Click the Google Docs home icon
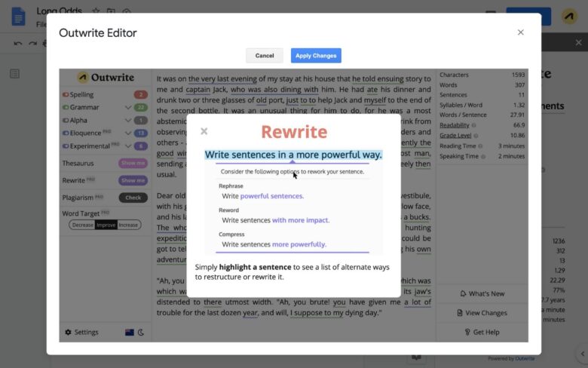This screenshot has height=368, width=588. 18,17
